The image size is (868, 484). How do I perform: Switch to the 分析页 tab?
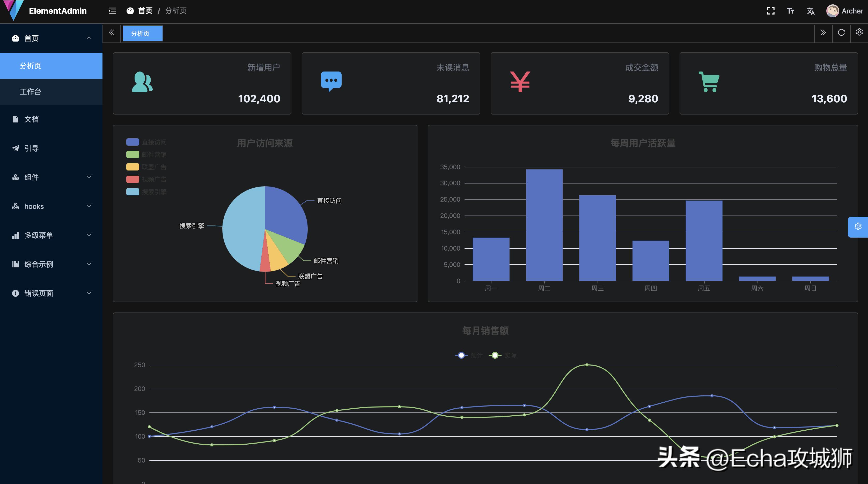pos(140,33)
